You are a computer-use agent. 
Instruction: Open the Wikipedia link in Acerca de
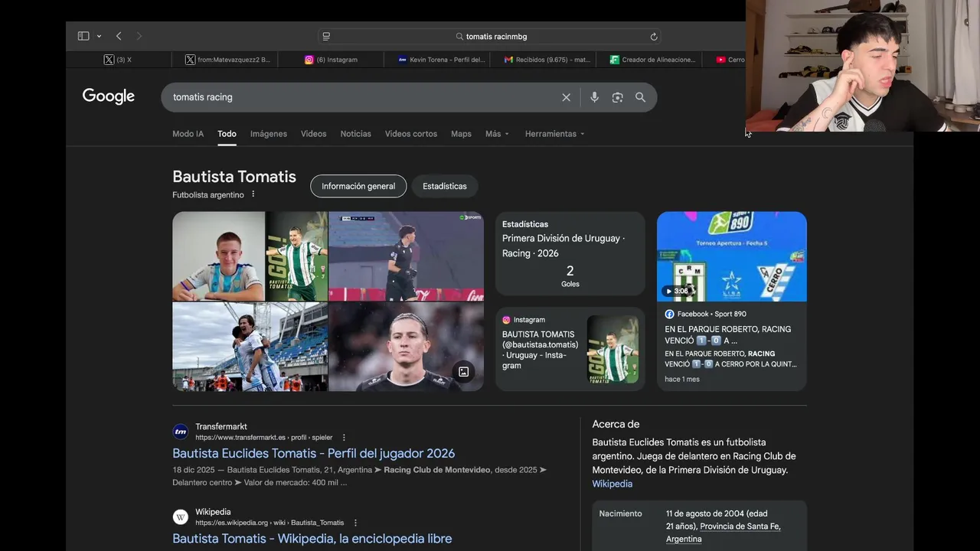pyautogui.click(x=612, y=484)
